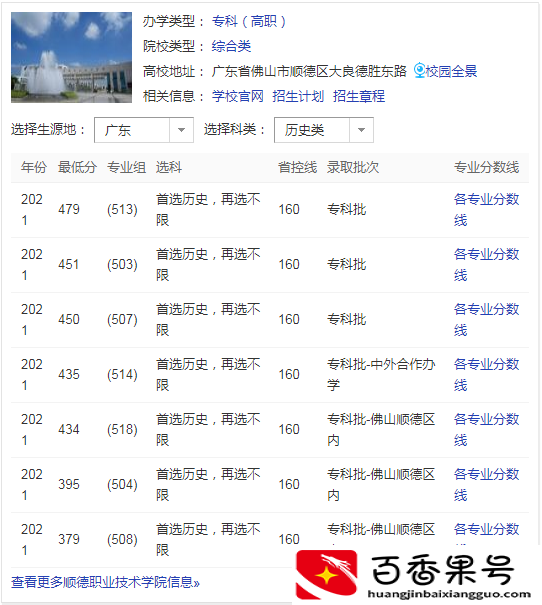The height and width of the screenshot is (605, 542).
Task: Visit the 学校官网 link
Action: (238, 96)
